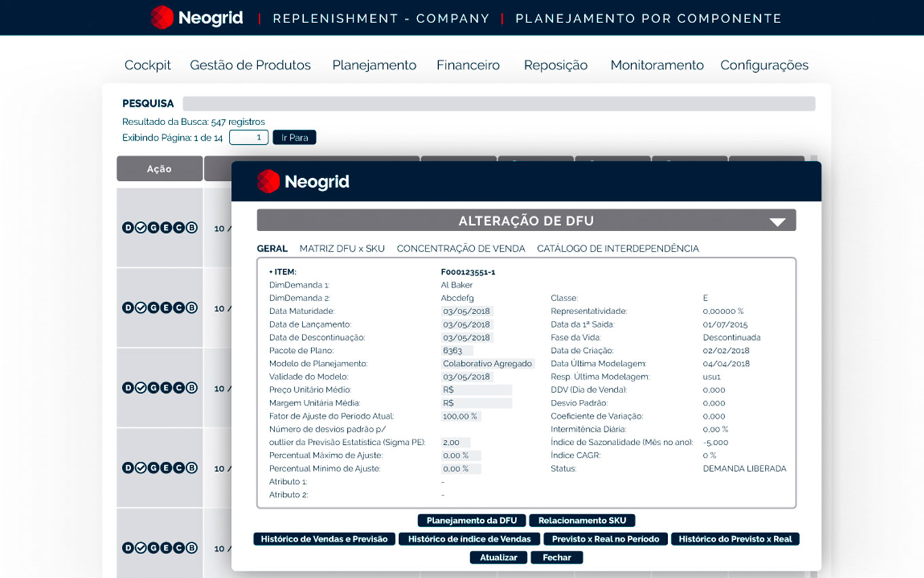Toggle the checkmark icon in fifth row
This screenshot has height=578, width=924.
pyautogui.click(x=141, y=548)
